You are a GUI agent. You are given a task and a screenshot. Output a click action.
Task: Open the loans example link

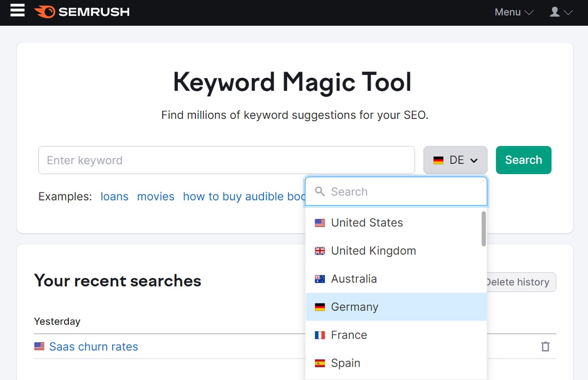(x=114, y=196)
